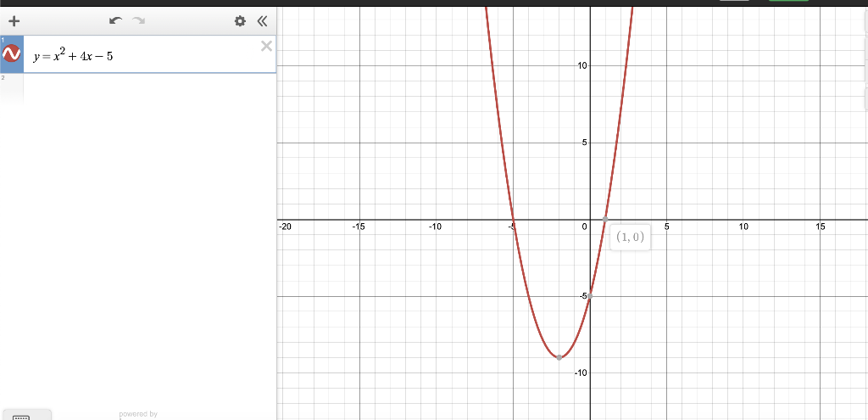Open the powered by link
Screen dimensions: 868x420
(x=138, y=414)
